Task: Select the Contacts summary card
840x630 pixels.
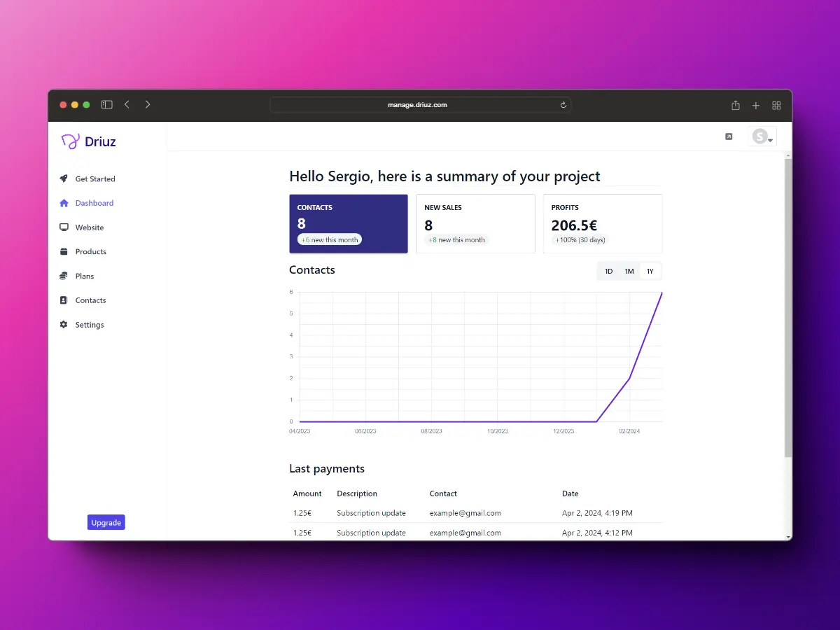Action: pos(349,223)
